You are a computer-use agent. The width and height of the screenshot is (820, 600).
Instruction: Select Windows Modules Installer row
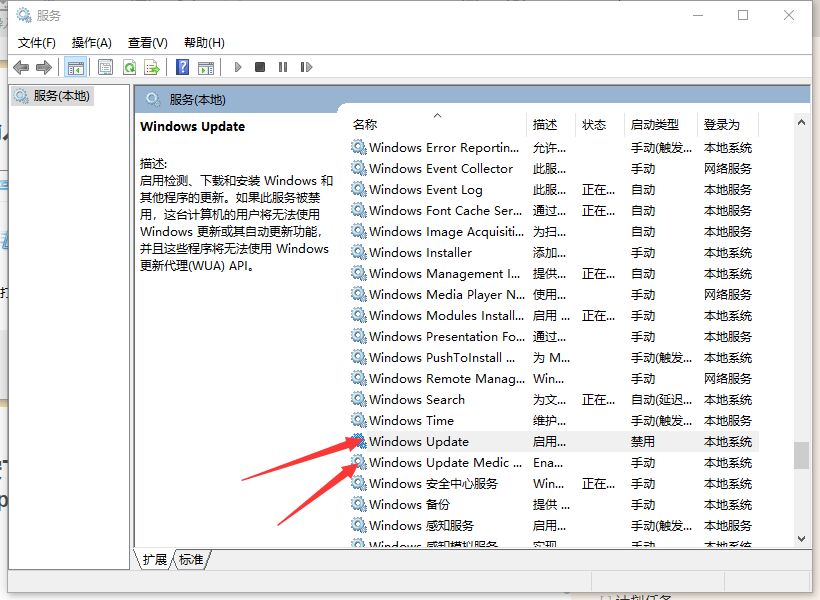[x=553, y=315]
